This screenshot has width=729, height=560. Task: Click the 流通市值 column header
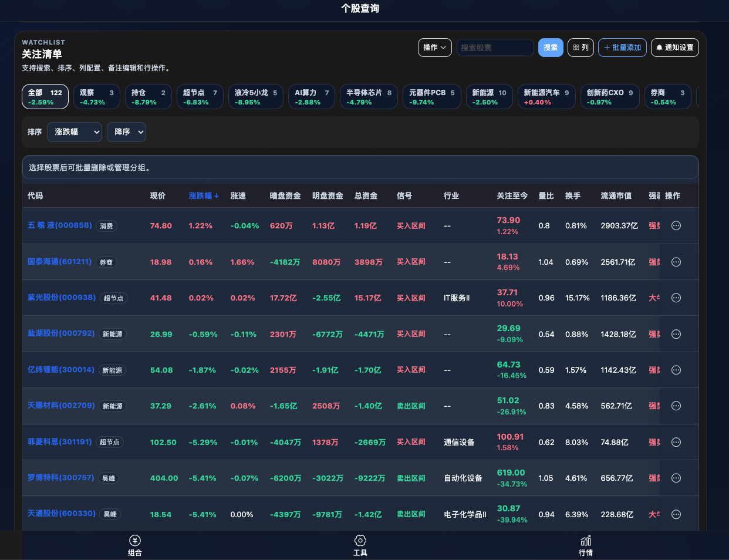click(616, 196)
